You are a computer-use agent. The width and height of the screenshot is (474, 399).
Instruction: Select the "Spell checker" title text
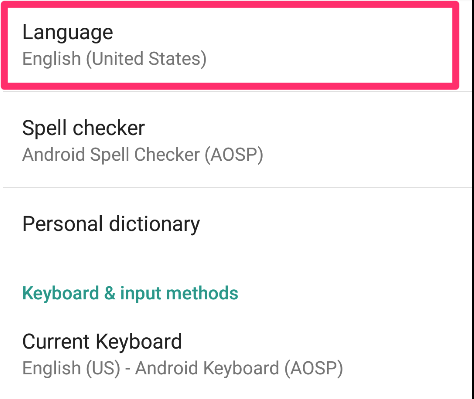click(x=83, y=128)
